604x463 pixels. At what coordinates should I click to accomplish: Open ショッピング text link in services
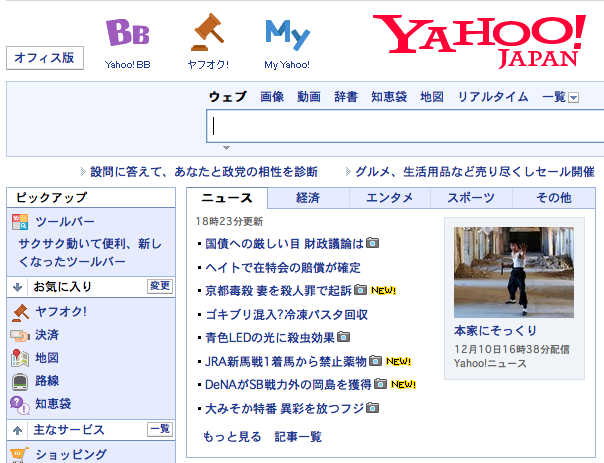(x=71, y=455)
